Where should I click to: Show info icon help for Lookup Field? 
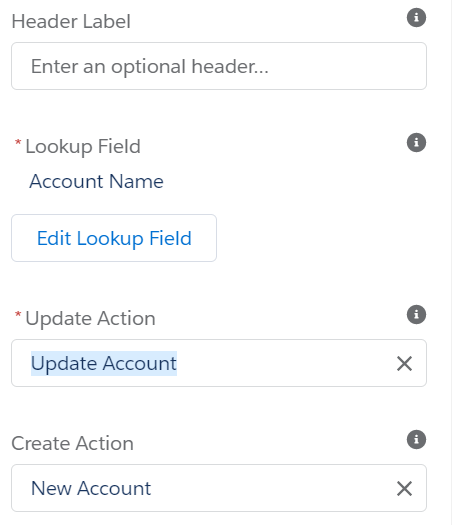click(x=416, y=143)
